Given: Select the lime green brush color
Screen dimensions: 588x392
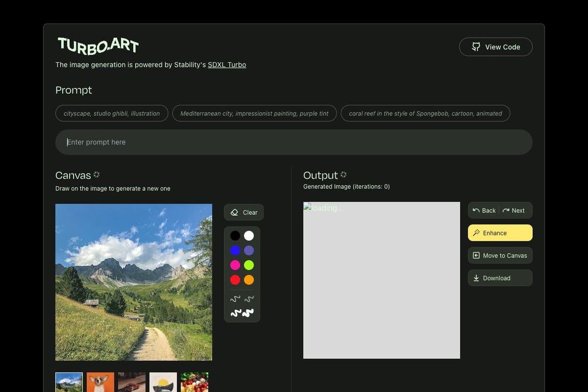Looking at the screenshot, I should [249, 265].
